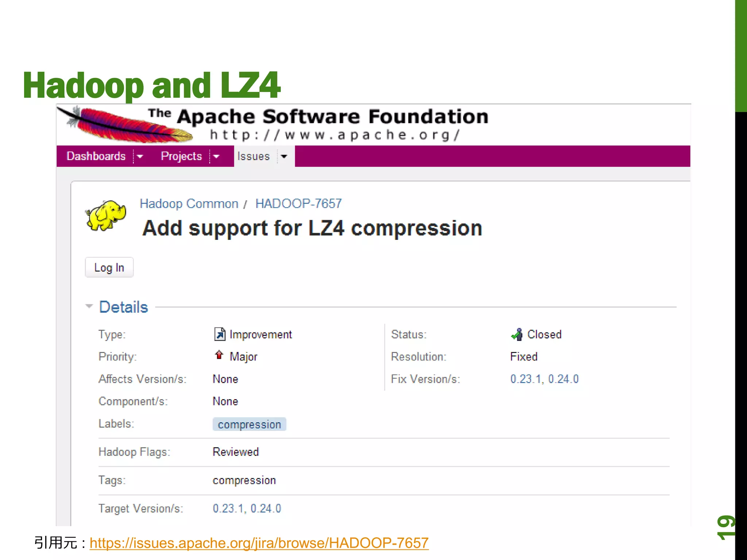747x560 pixels.
Task: Click the 'Hadoop and LZ4' slide title
Action: [x=152, y=85]
